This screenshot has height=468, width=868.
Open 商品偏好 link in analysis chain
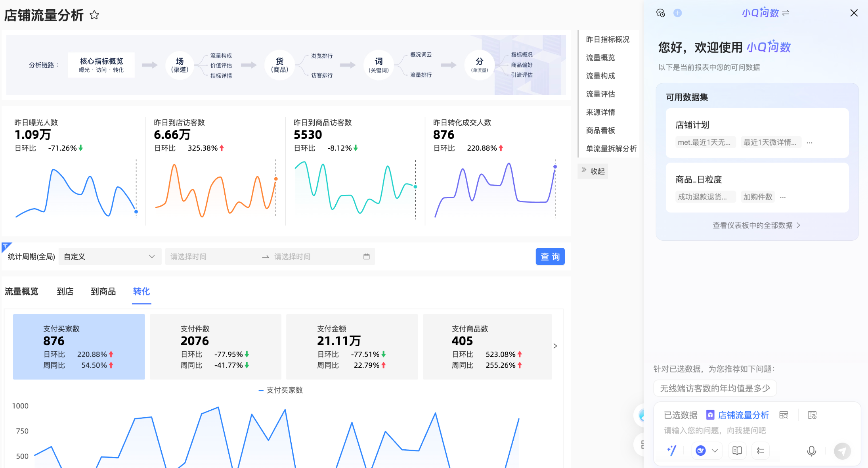click(x=522, y=65)
